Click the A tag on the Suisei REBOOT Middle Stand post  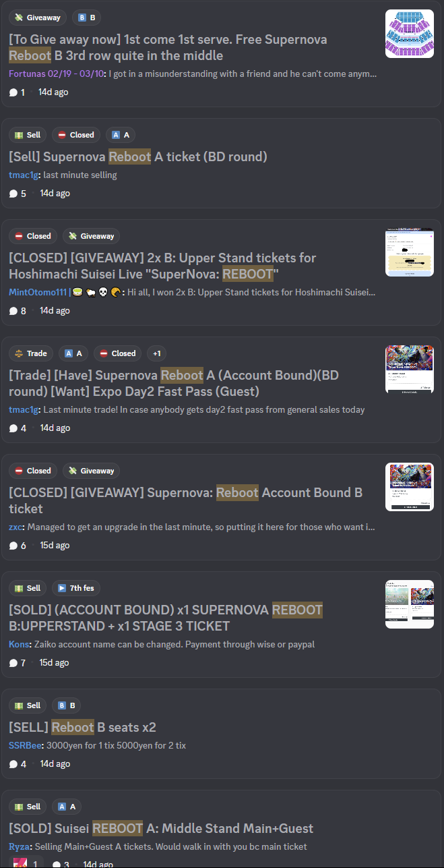pyautogui.click(x=67, y=807)
